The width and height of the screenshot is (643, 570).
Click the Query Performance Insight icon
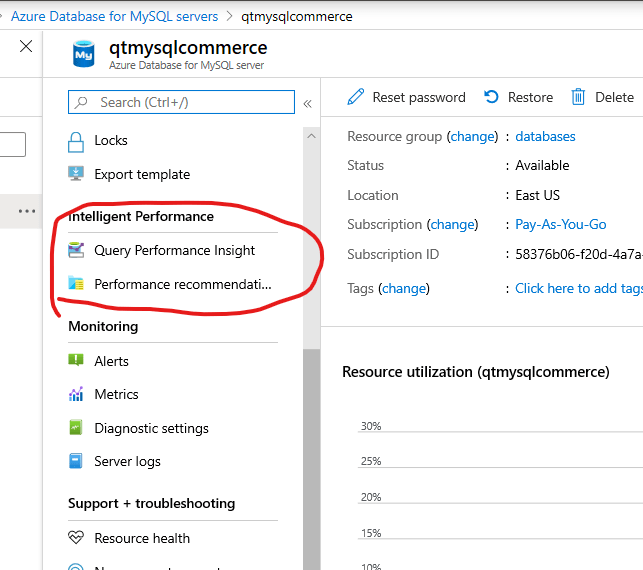[76, 250]
